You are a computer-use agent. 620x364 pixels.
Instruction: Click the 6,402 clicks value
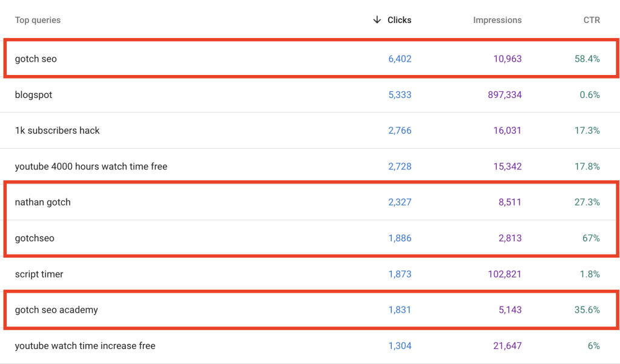[x=400, y=59]
